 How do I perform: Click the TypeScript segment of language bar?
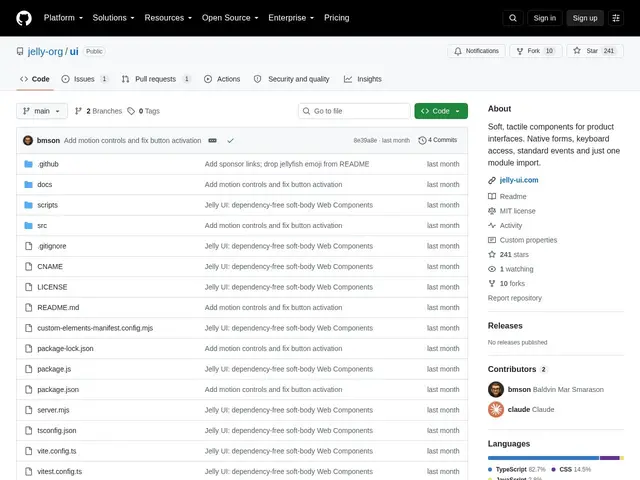[543, 458]
